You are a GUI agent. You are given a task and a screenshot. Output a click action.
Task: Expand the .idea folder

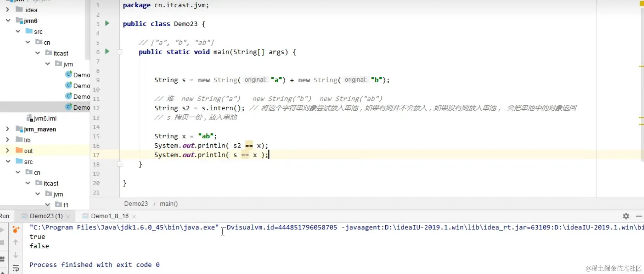tap(8, 10)
